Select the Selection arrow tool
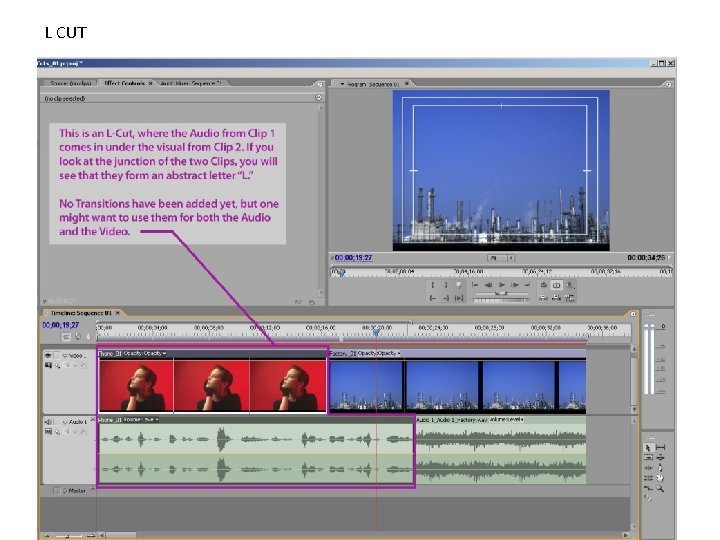 [x=648, y=447]
